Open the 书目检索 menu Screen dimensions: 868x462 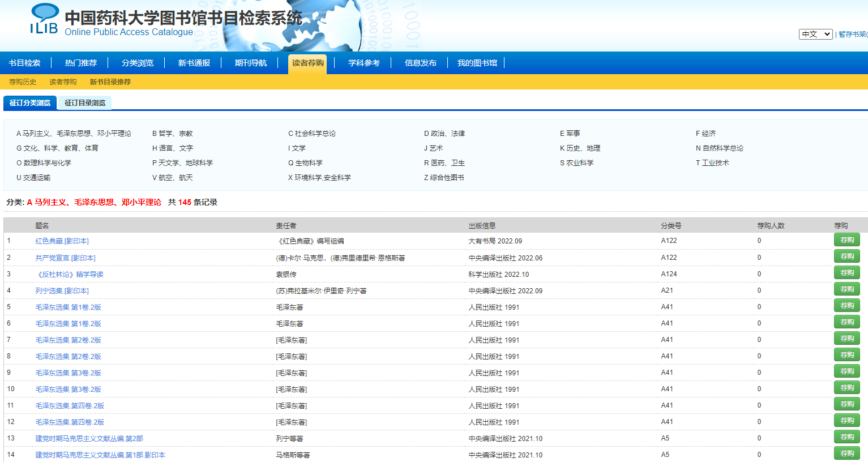[25, 63]
